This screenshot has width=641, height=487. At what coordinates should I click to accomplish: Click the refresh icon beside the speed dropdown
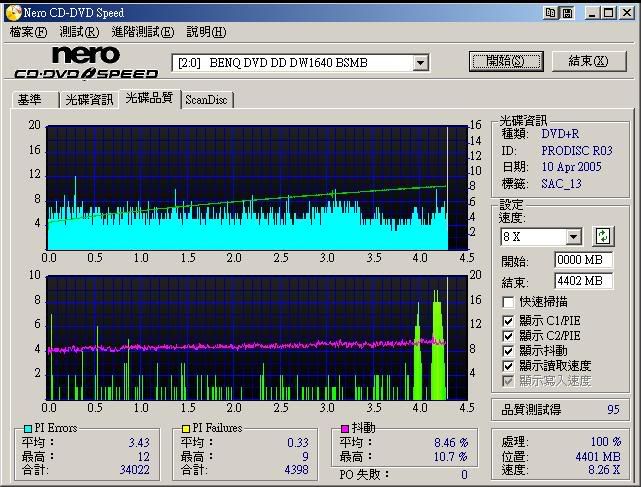pyautogui.click(x=603, y=236)
